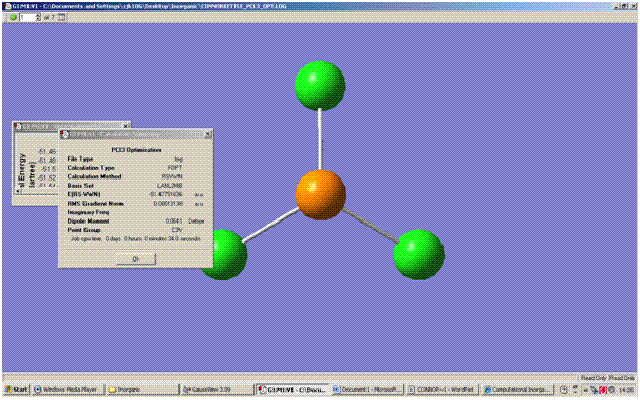Click the Imaginary Freq label
This screenshot has width=640, height=400.
click(88, 212)
